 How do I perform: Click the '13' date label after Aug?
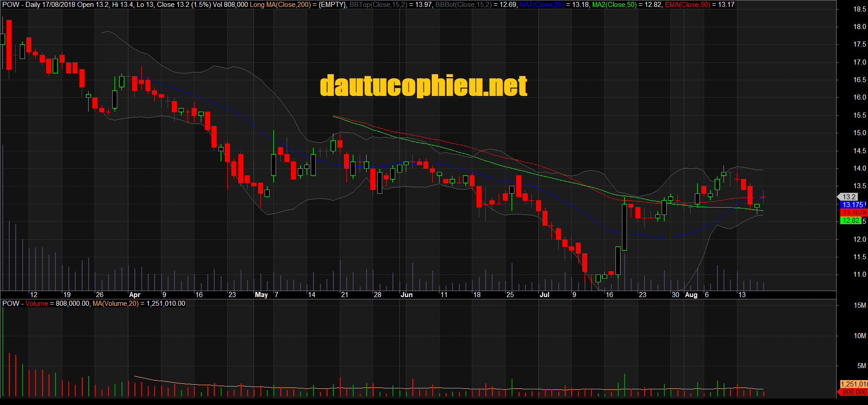tap(742, 295)
